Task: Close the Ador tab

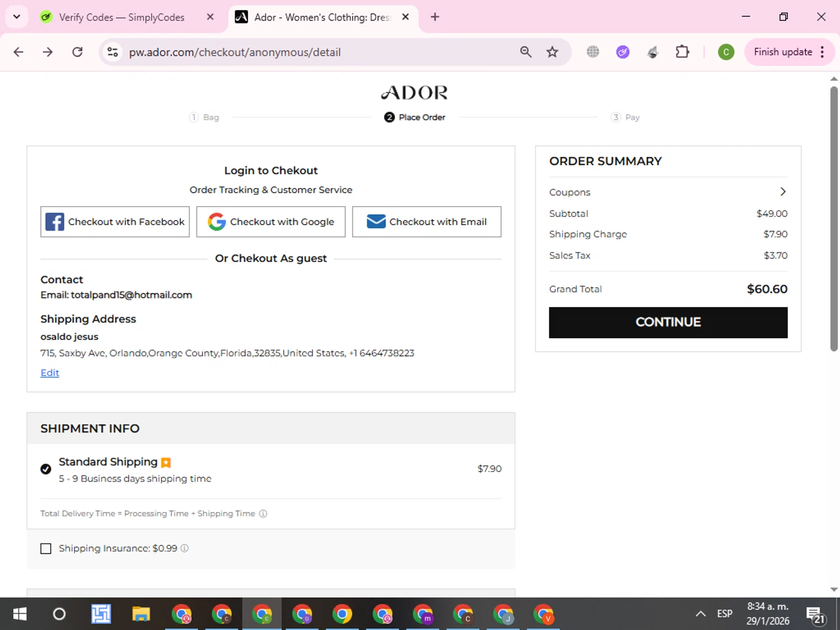Action: click(405, 17)
